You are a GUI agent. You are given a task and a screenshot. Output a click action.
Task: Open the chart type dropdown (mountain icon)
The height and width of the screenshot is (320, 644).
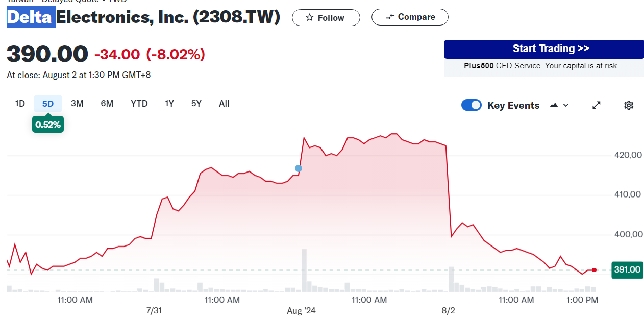click(x=559, y=105)
